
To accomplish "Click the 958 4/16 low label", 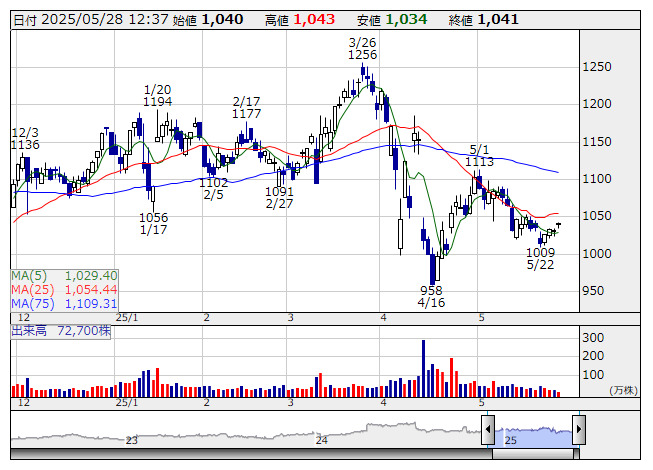I will 431,296.
